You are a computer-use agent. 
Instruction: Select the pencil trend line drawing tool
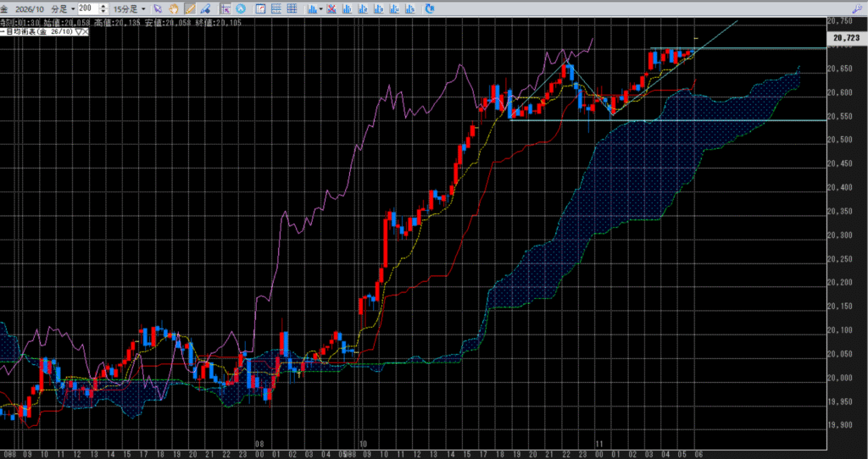coord(188,8)
